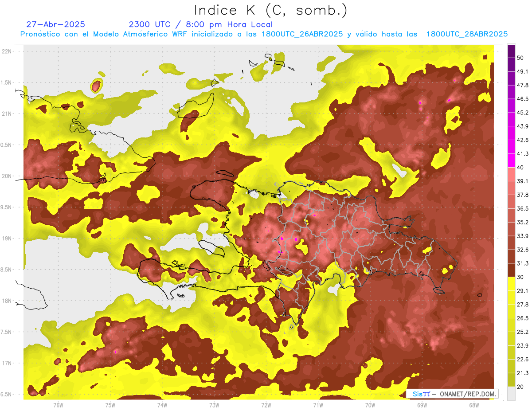Click "2300 UTC / 8:00 pm Hora Local" time label

coord(200,24)
